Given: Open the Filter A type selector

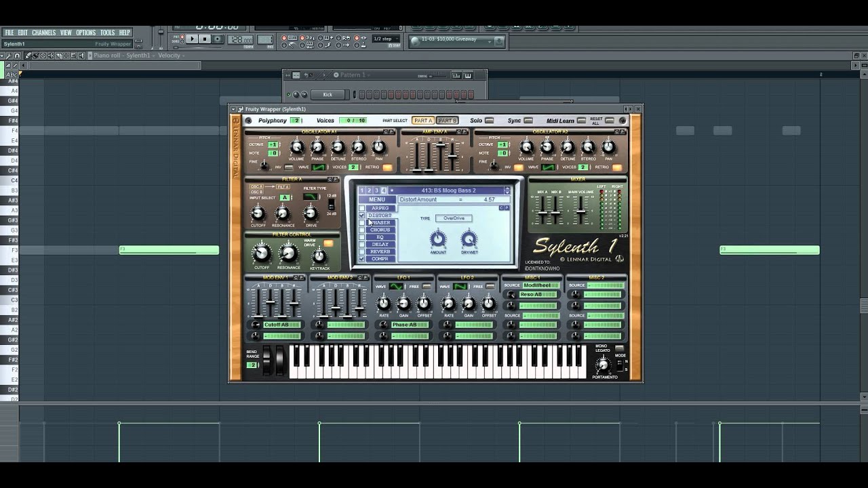Looking at the screenshot, I should [x=310, y=197].
